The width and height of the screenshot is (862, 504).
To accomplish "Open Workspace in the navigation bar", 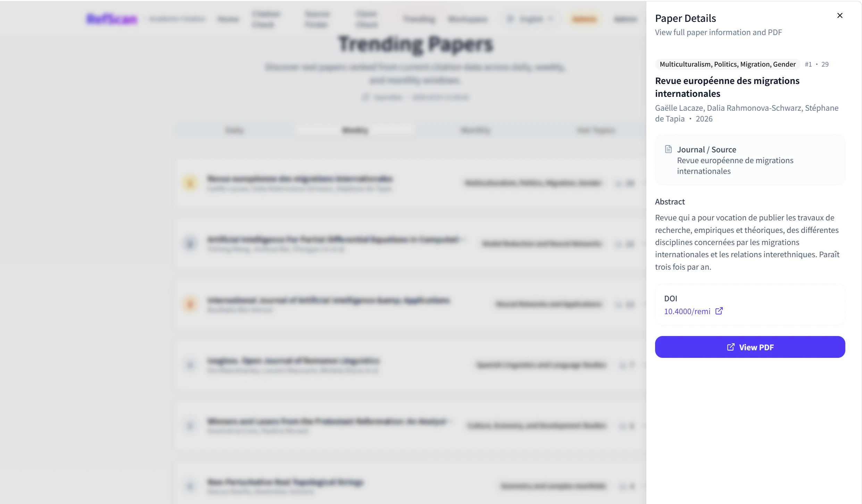I will click(468, 19).
